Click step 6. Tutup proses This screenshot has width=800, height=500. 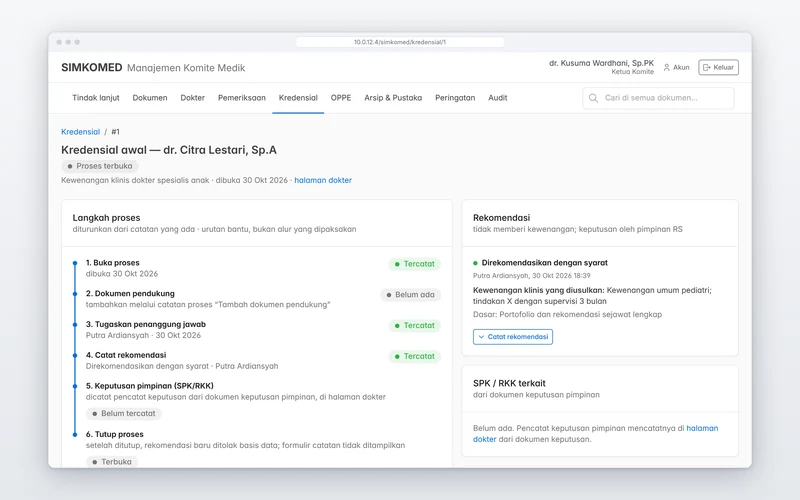pos(115,434)
